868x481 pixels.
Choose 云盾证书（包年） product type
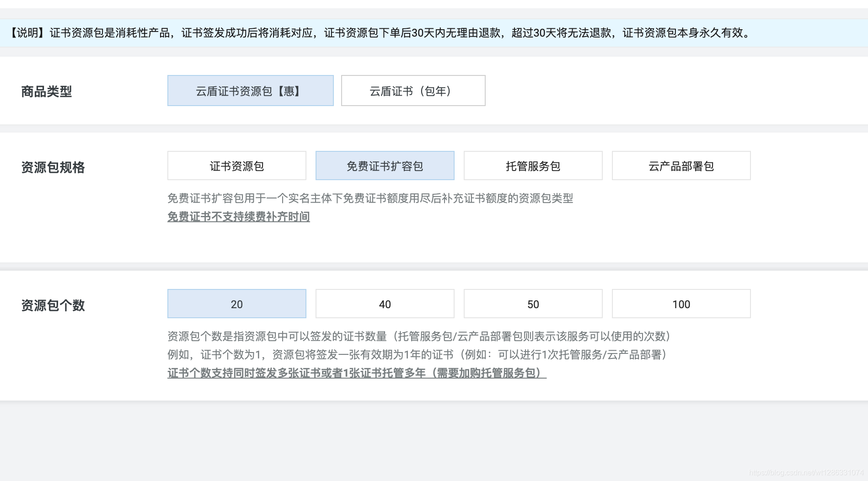pyautogui.click(x=413, y=91)
